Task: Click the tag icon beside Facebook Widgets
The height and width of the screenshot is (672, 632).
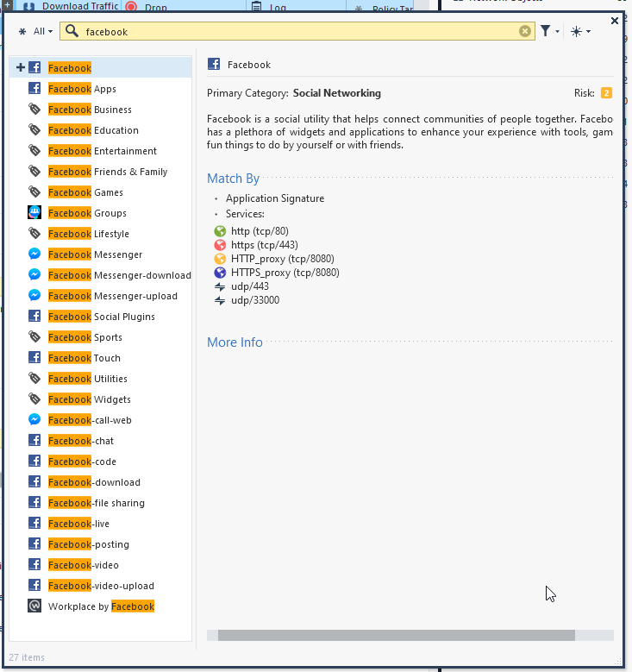Action: tap(34, 399)
